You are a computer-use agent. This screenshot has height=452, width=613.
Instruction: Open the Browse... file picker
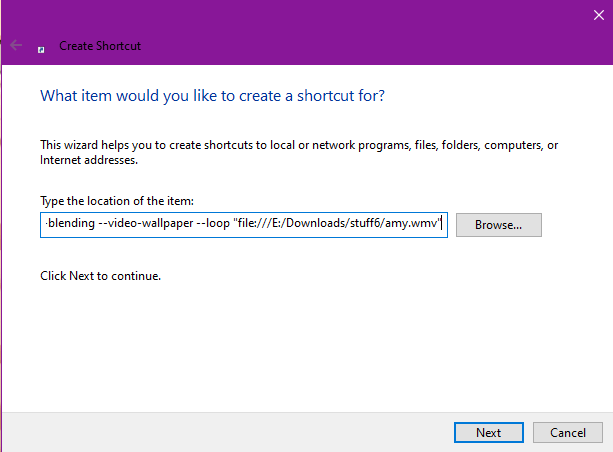(x=498, y=225)
